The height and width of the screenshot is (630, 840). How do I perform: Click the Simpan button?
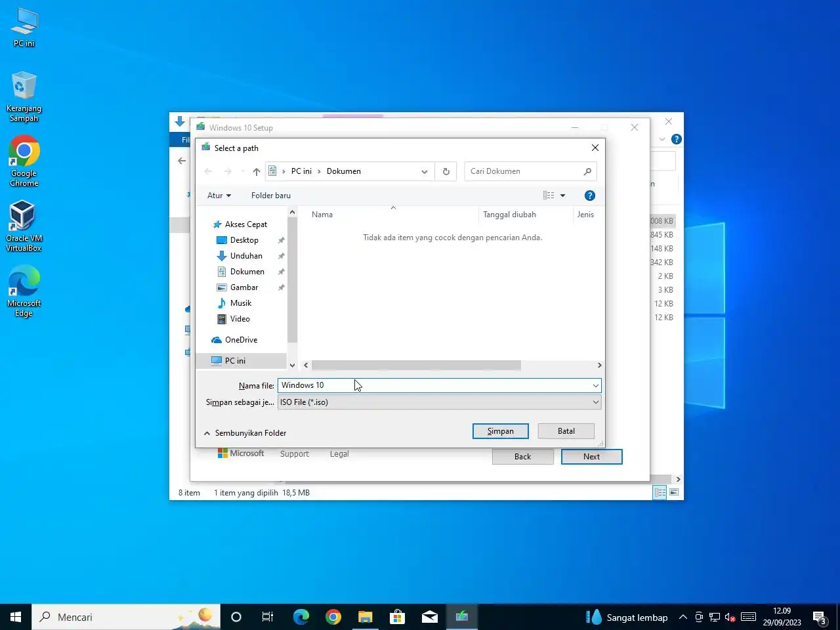pos(501,431)
